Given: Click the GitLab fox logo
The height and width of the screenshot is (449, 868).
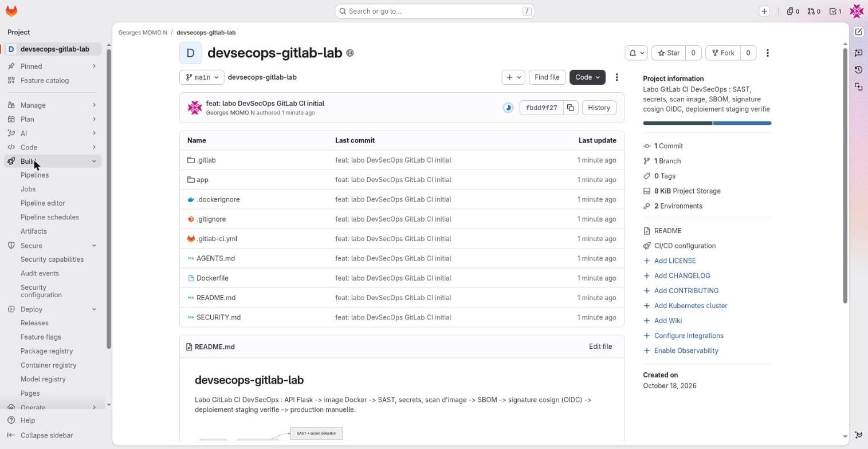Looking at the screenshot, I should tap(11, 11).
